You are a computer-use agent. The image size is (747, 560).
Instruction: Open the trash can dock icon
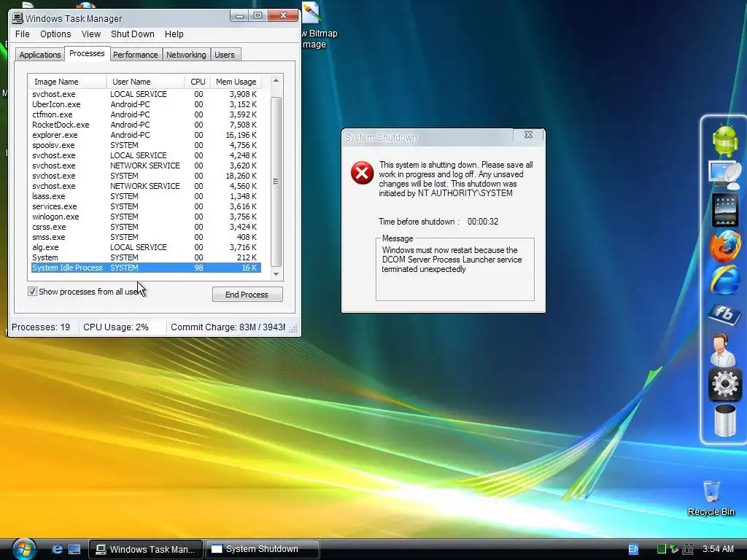click(x=724, y=420)
